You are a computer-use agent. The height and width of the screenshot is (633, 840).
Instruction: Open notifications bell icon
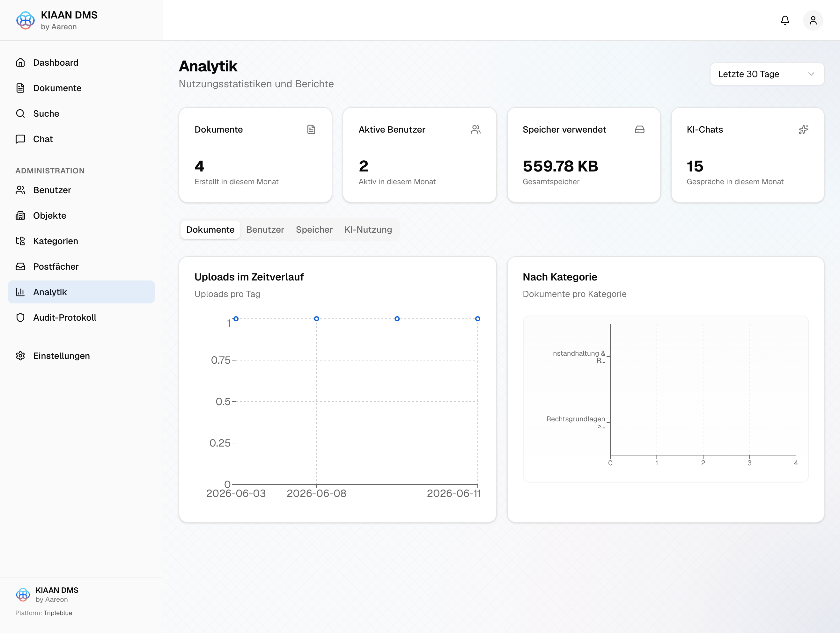pyautogui.click(x=785, y=20)
